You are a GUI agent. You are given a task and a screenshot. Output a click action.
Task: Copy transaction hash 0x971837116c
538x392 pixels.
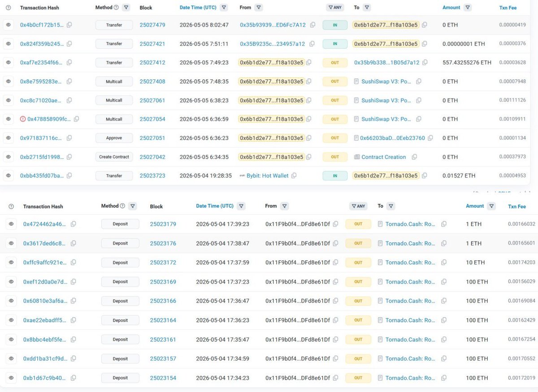69,138
